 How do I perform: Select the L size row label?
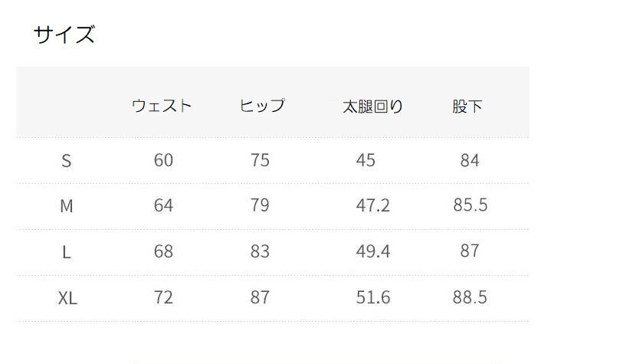[67, 252]
